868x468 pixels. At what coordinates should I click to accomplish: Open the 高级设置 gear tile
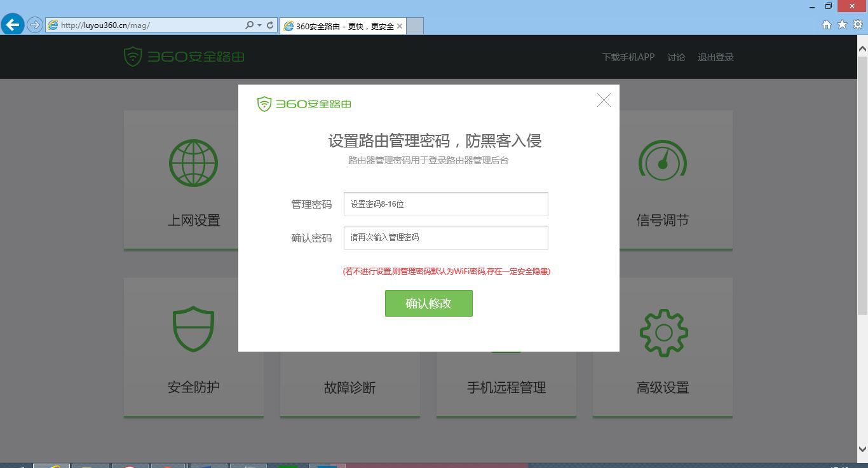click(x=663, y=347)
